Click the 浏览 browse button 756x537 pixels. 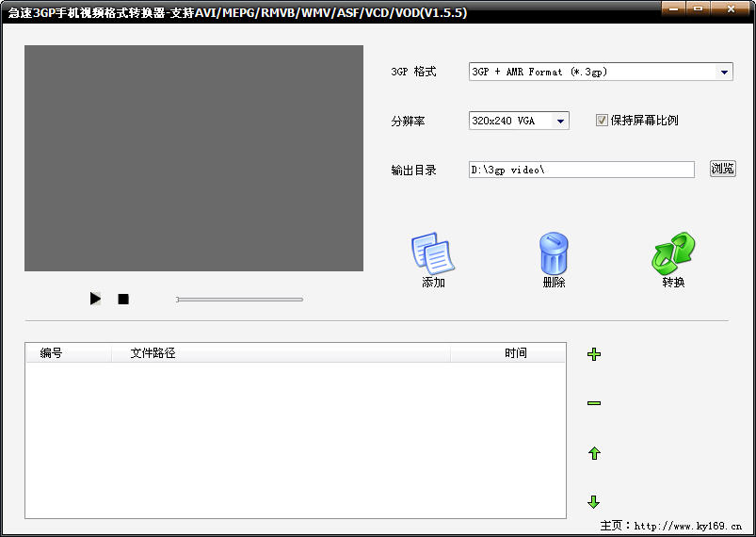pos(722,169)
